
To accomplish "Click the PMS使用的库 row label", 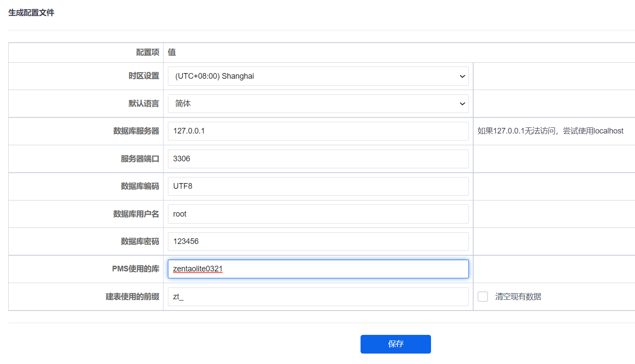I will point(135,269).
